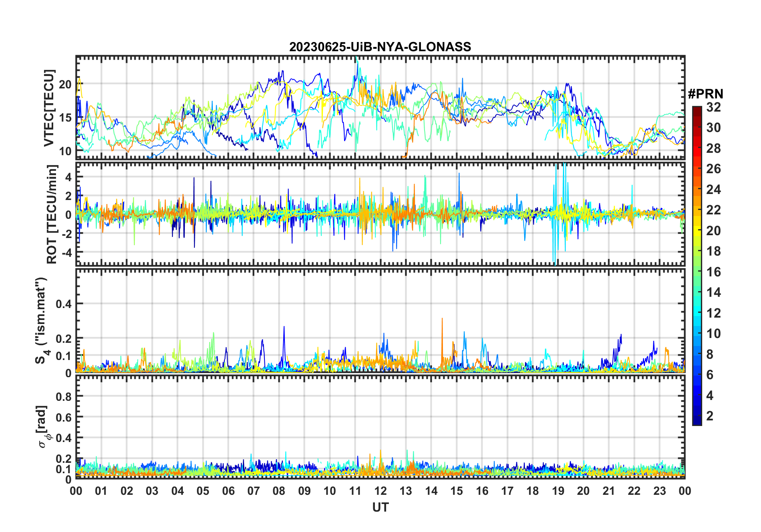Select the UT axis hour tick label 12
This screenshot has width=761, height=532.
380,491
